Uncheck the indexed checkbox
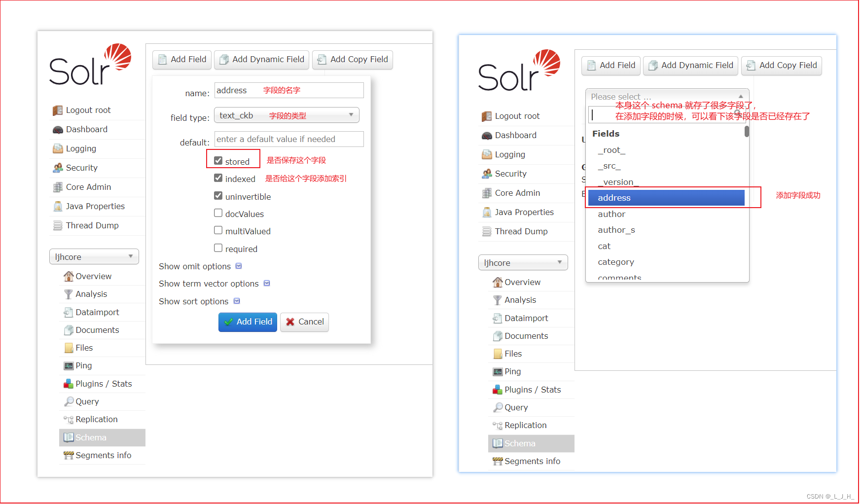 tap(218, 178)
